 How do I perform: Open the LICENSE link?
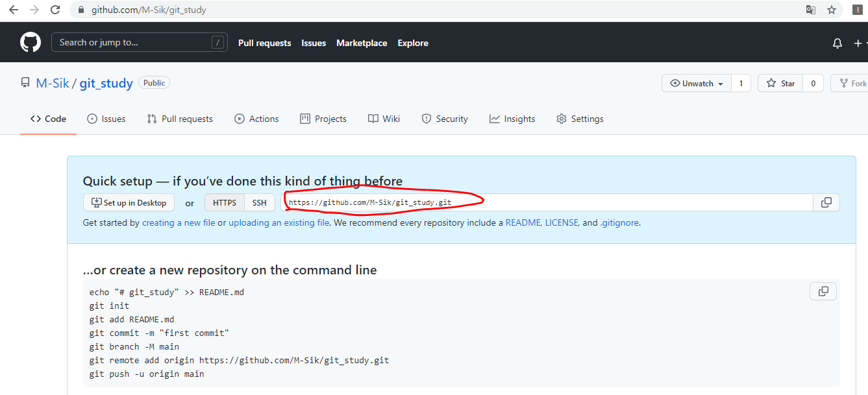562,222
